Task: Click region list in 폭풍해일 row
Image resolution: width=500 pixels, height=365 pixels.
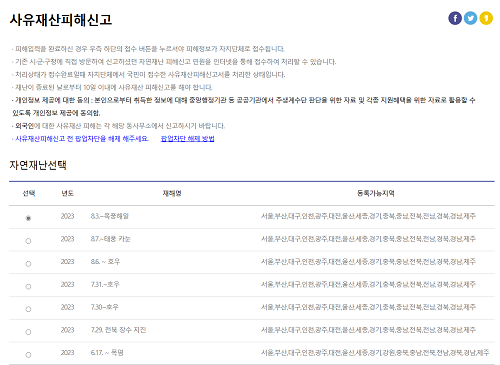Action: click(x=368, y=216)
